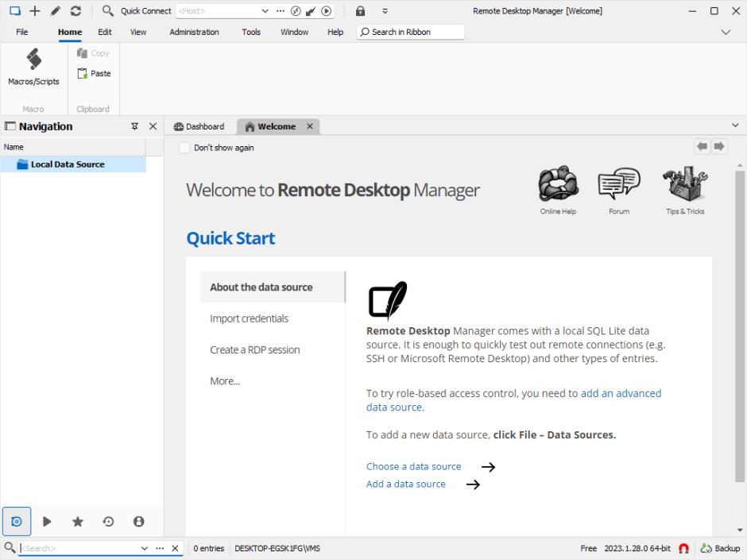Open the Quick Connect host dropdown

coord(265,11)
